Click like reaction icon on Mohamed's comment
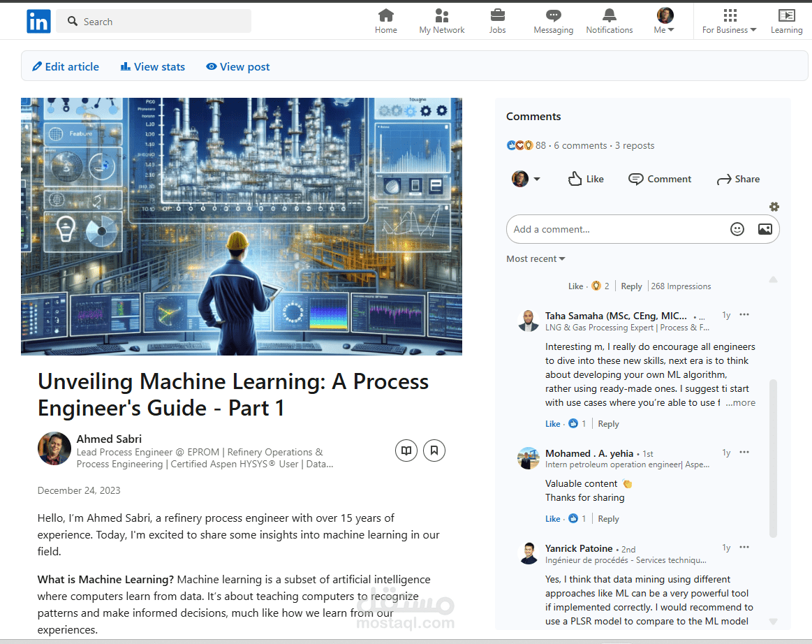The height and width of the screenshot is (644, 812). [573, 518]
